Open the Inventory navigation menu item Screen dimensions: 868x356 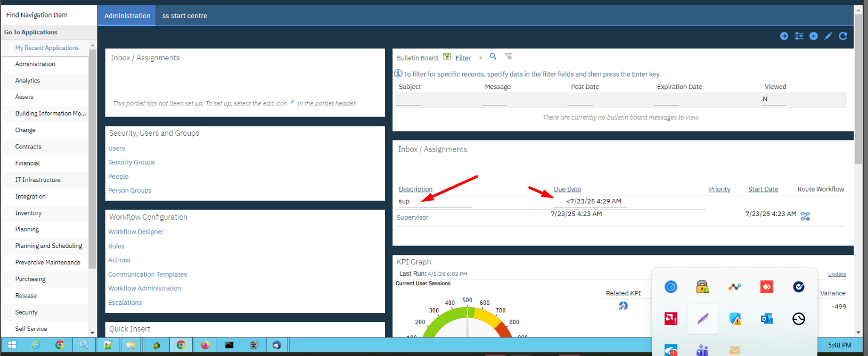(28, 213)
